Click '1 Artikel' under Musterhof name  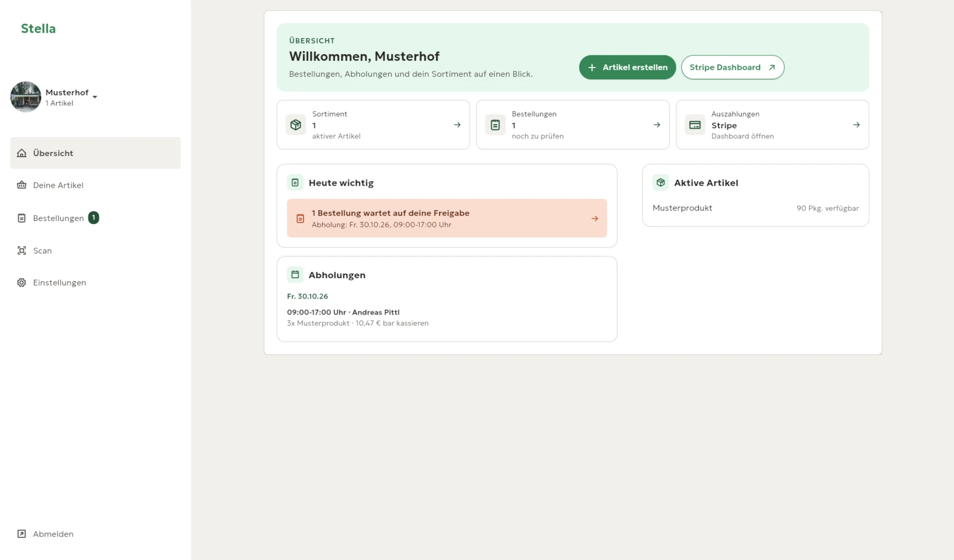[60, 103]
